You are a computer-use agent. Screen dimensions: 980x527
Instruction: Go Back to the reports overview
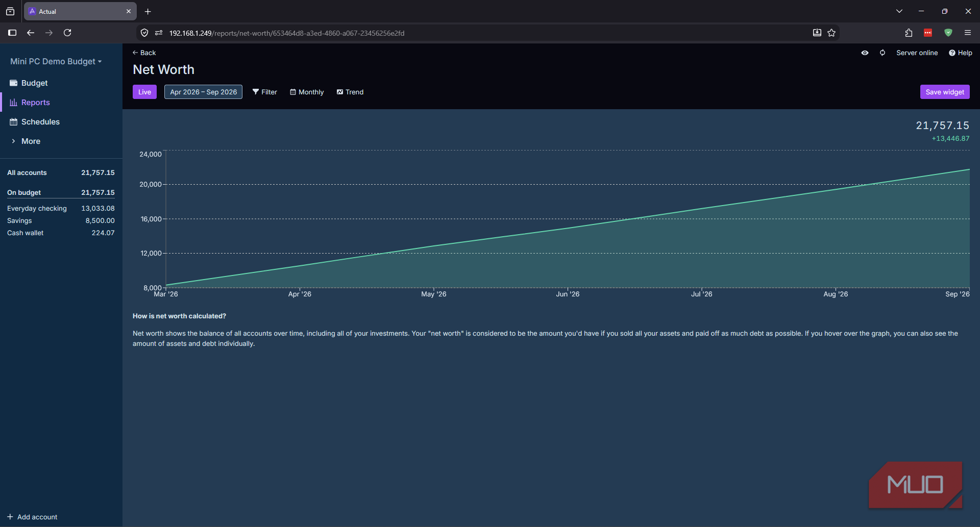tap(144, 53)
